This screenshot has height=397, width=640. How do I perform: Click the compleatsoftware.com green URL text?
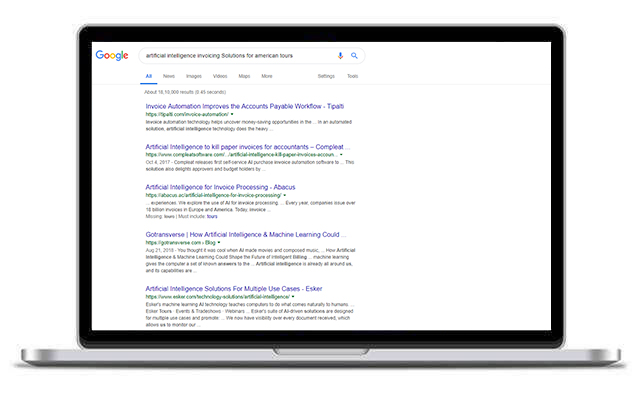click(242, 155)
